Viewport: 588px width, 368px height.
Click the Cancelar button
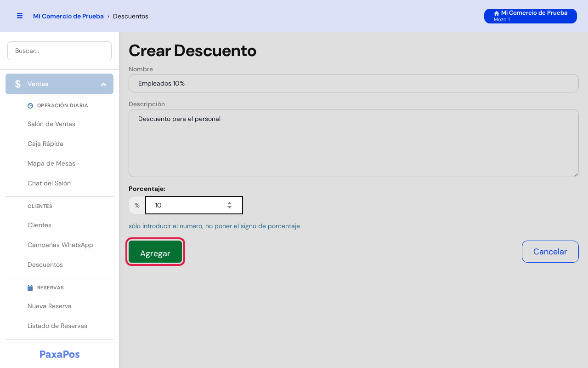click(550, 252)
